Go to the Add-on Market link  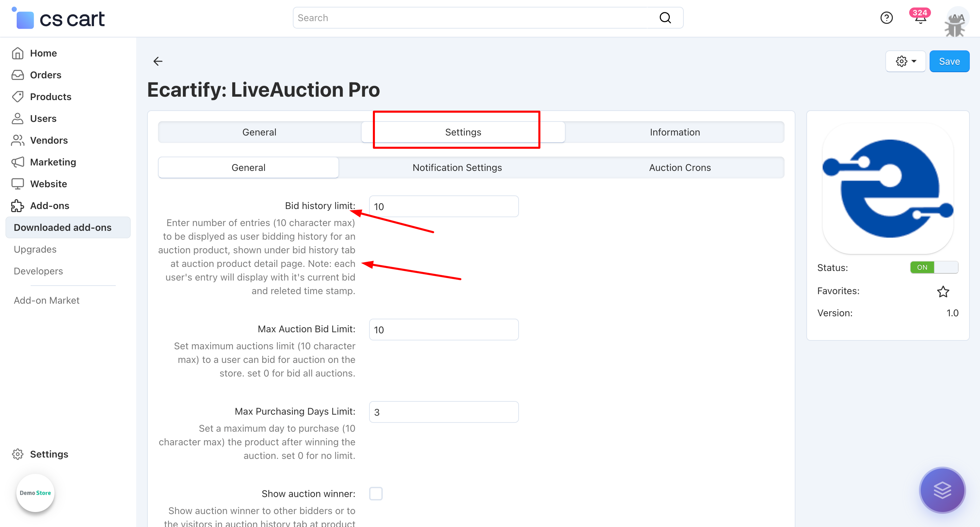46,300
